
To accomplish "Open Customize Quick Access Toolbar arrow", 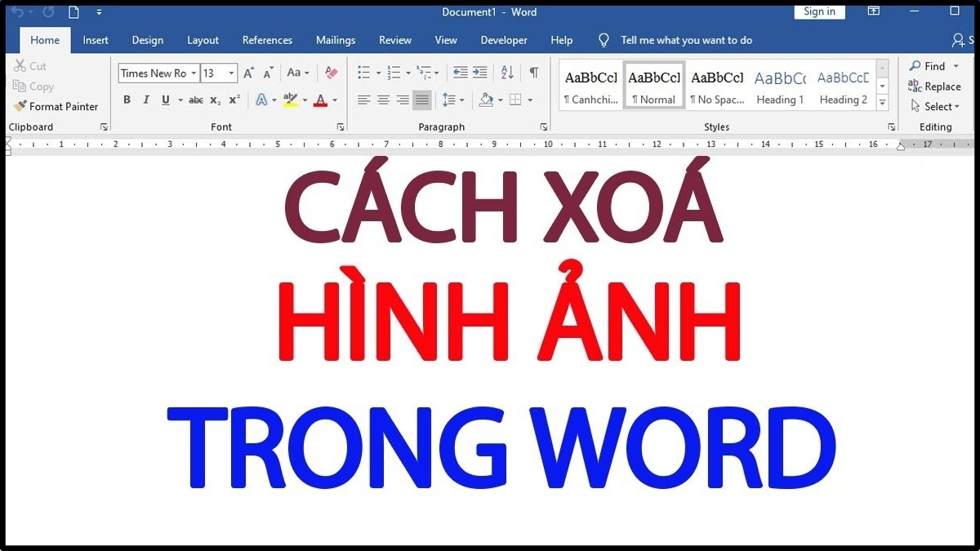I will (99, 12).
